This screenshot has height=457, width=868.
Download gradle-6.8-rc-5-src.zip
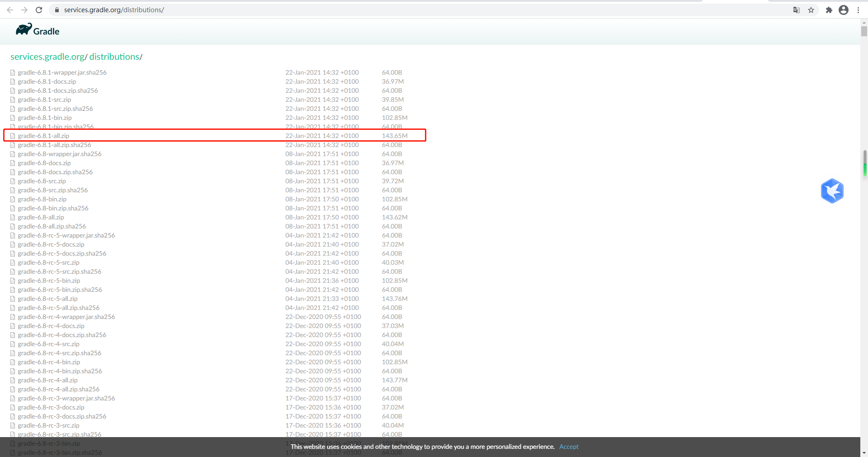coord(48,262)
